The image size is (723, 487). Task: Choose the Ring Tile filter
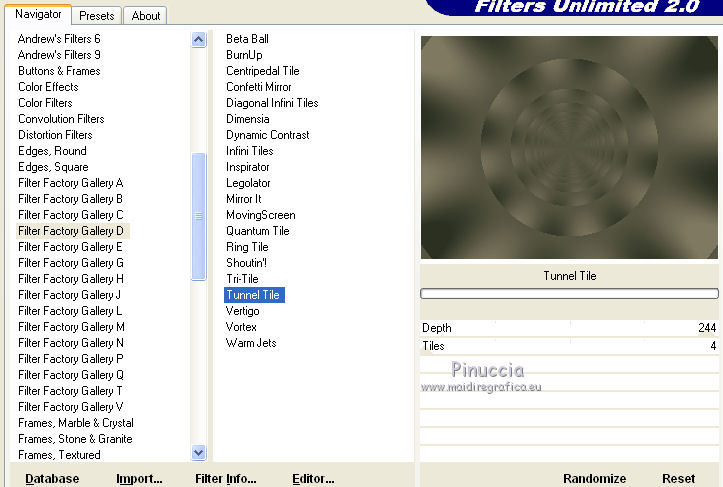[247, 247]
